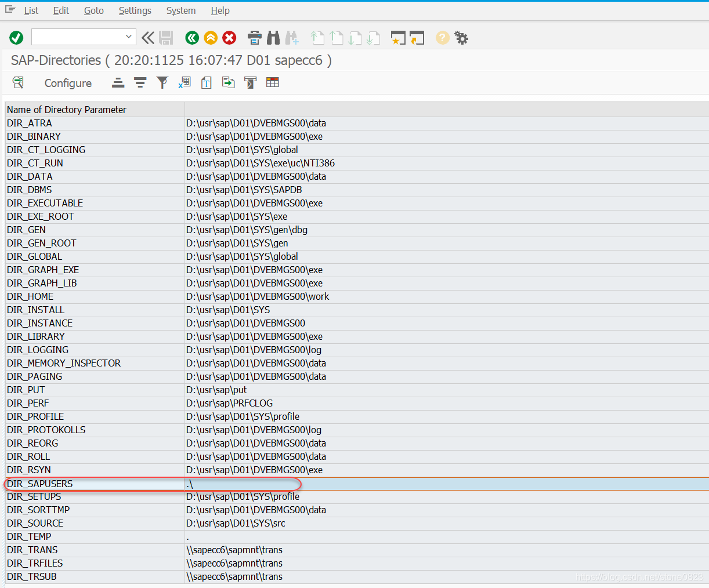This screenshot has height=588, width=709.
Task: Click the Previous Page icon
Action: pyautogui.click(x=337, y=38)
